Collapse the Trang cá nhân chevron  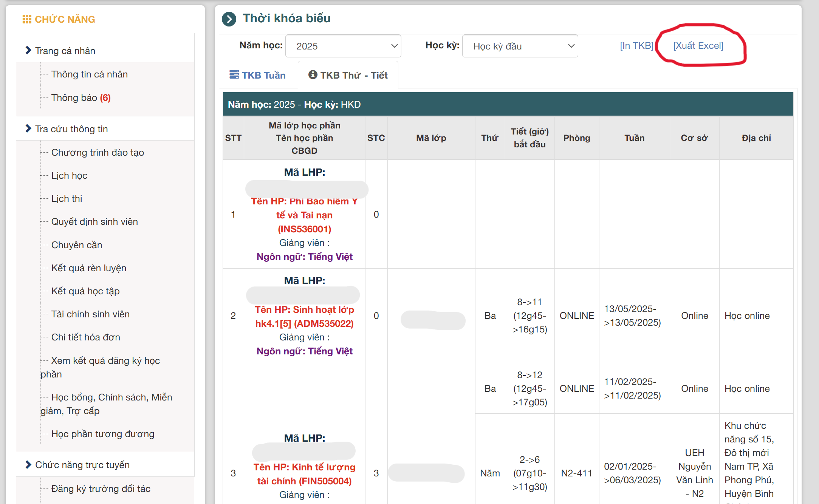(x=28, y=50)
